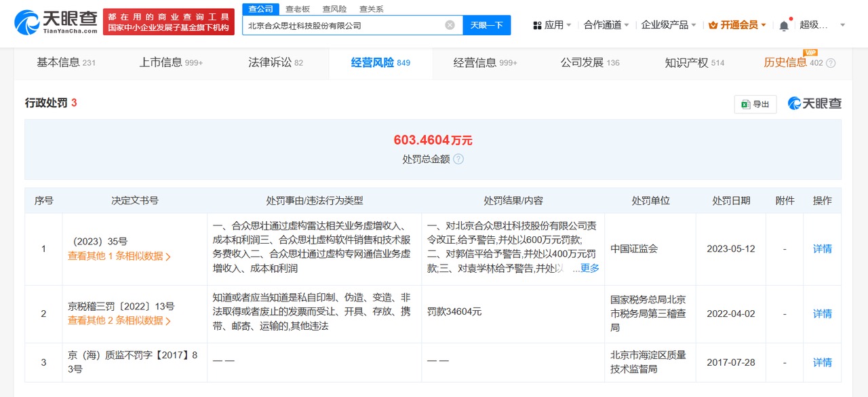The width and height of the screenshot is (868, 397).
Task: Click document number （2023）35号
Action: [100, 242]
